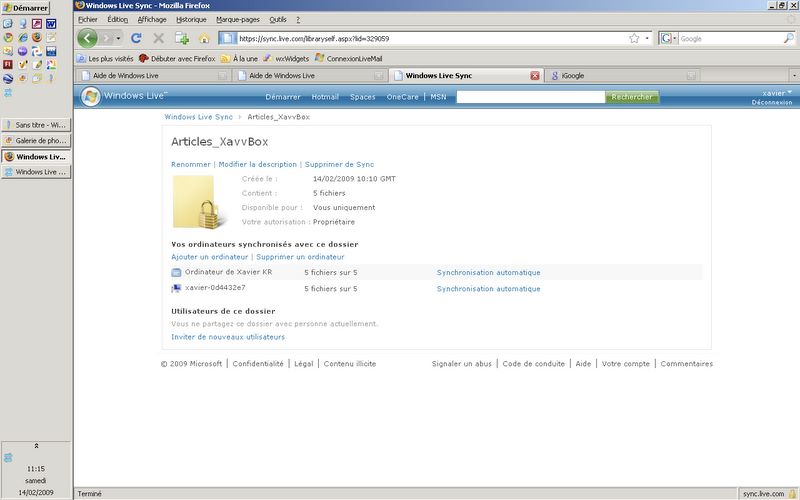Image resolution: width=800 pixels, height=500 pixels.
Task: Click the grayed forward arrow button
Action: pyautogui.click(x=106, y=38)
